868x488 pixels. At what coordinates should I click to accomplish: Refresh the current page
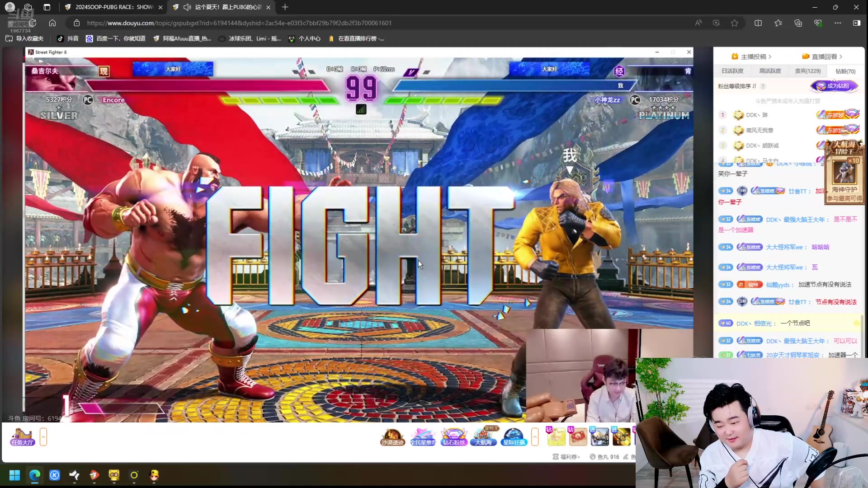pos(33,23)
